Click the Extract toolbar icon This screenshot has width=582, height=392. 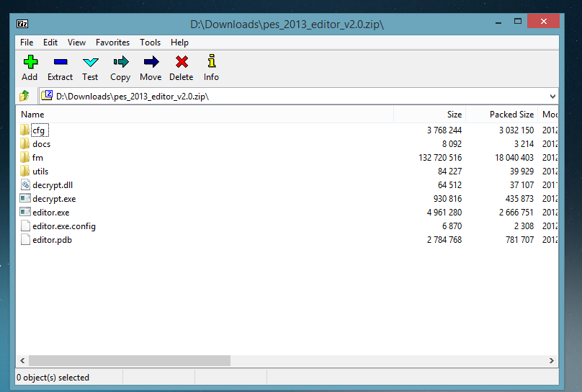[60, 62]
